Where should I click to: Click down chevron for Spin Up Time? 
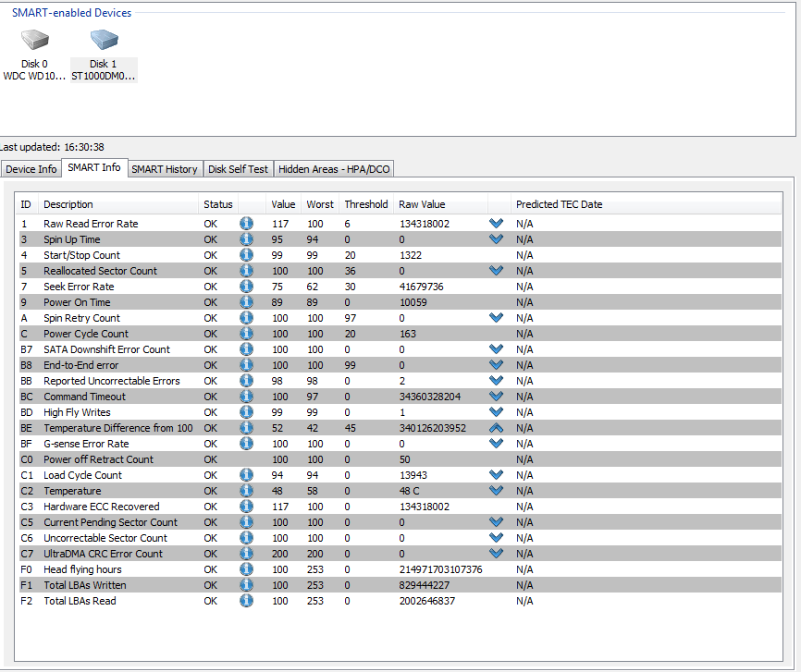[496, 239]
